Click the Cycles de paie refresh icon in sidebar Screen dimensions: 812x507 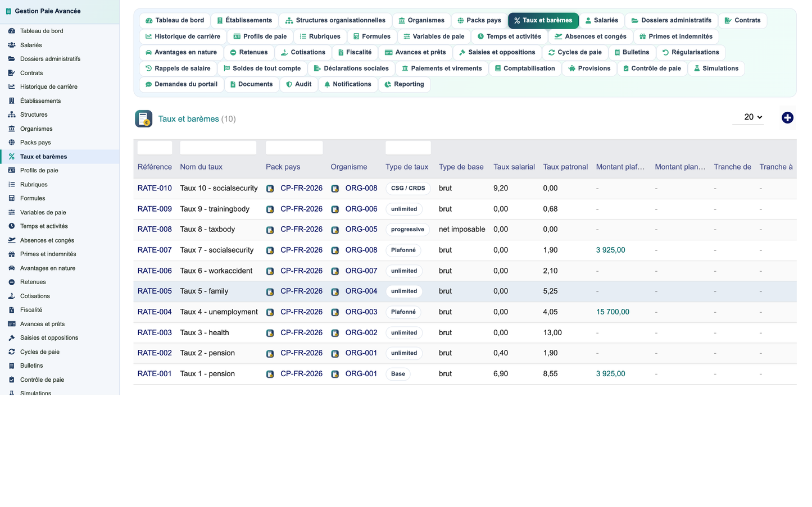[x=12, y=352]
